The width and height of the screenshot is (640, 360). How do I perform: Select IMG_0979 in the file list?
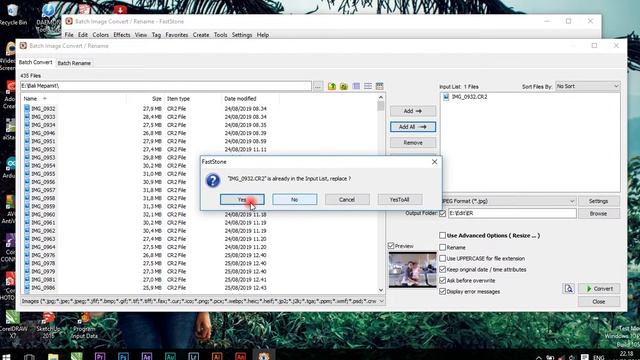pyautogui.click(x=43, y=271)
